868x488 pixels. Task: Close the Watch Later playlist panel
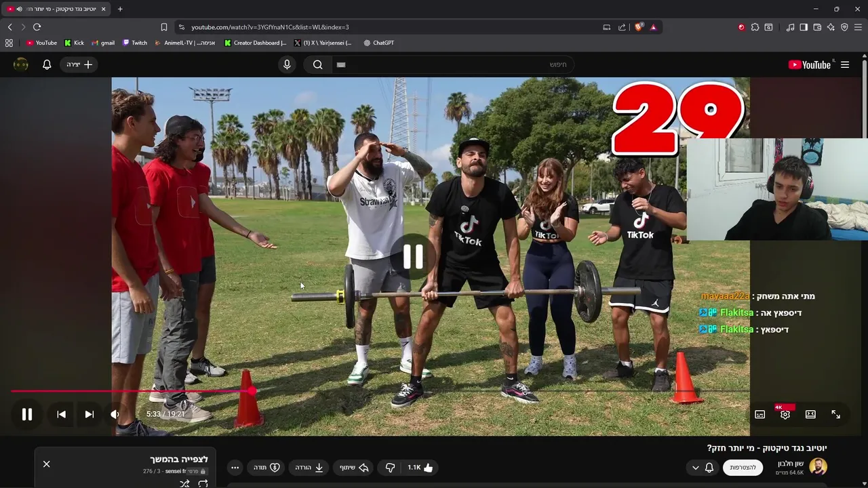(46, 464)
